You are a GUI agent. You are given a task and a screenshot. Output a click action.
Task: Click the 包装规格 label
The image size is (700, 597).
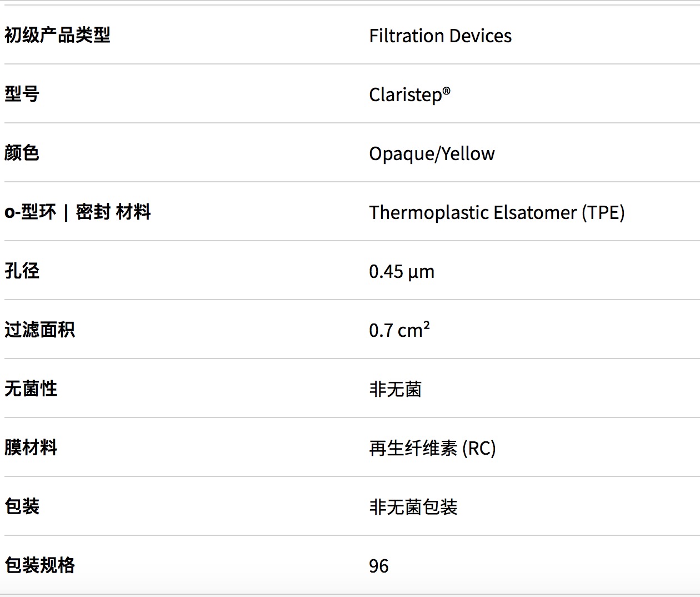tap(39, 565)
